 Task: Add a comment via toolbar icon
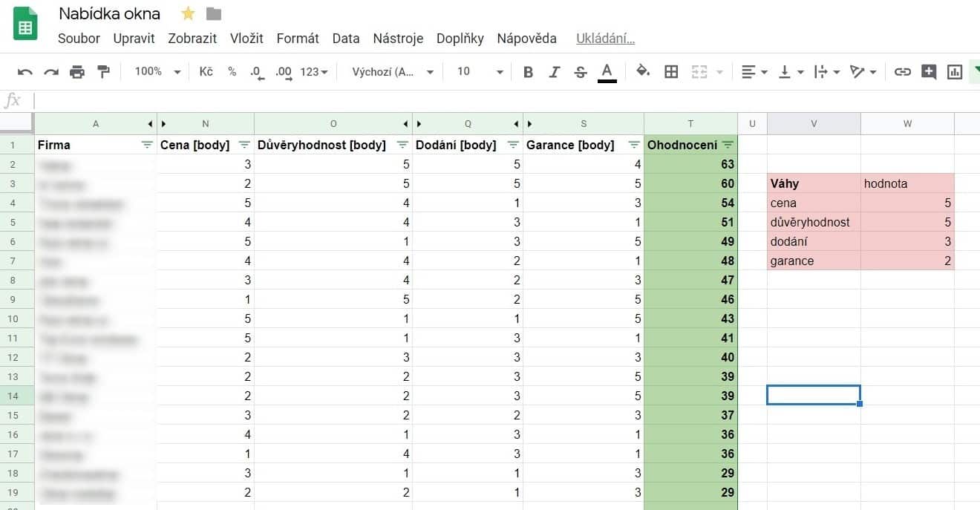pyautogui.click(x=928, y=72)
